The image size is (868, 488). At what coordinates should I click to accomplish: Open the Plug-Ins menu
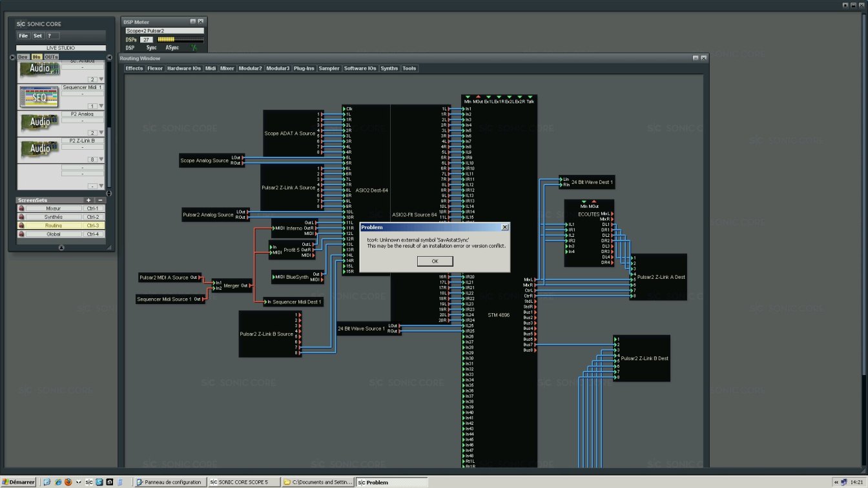(x=304, y=68)
